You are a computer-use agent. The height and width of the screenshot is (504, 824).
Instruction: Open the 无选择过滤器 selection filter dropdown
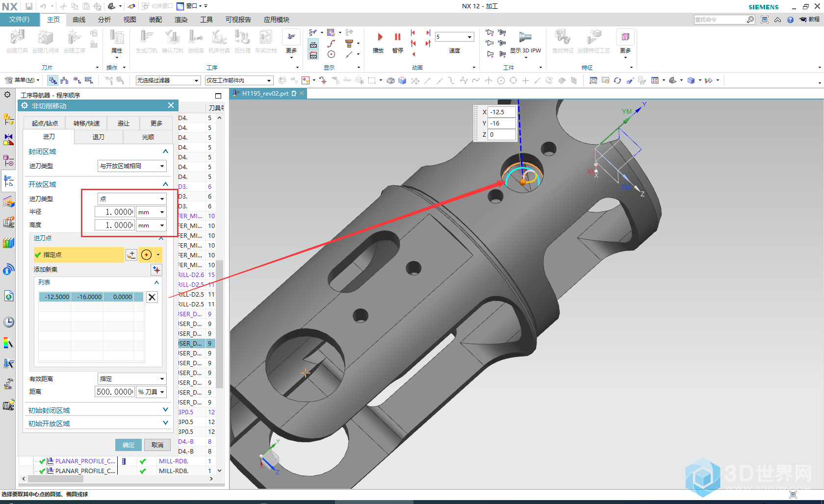tap(168, 80)
